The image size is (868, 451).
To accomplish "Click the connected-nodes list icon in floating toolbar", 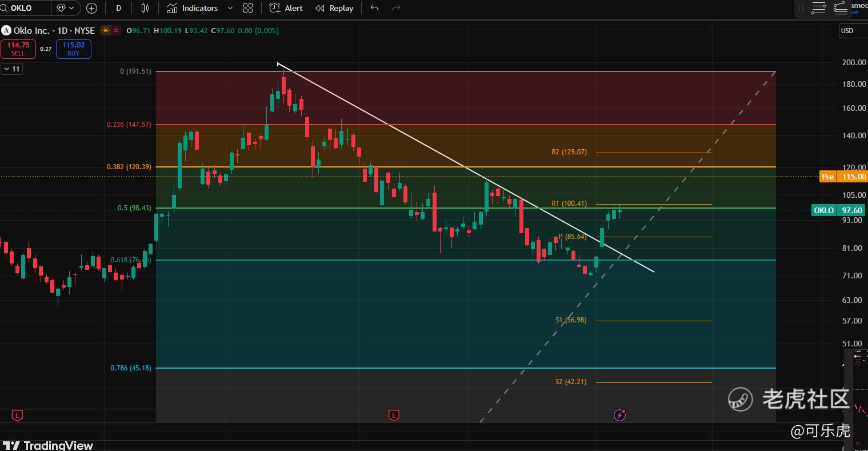I will click(x=841, y=8).
